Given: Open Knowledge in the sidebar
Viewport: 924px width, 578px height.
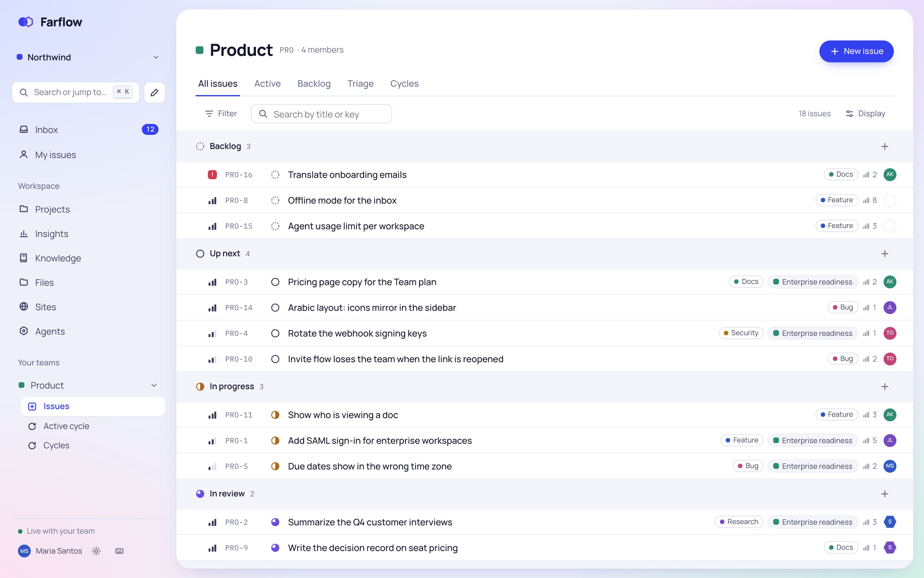Looking at the screenshot, I should click(x=89, y=258).
